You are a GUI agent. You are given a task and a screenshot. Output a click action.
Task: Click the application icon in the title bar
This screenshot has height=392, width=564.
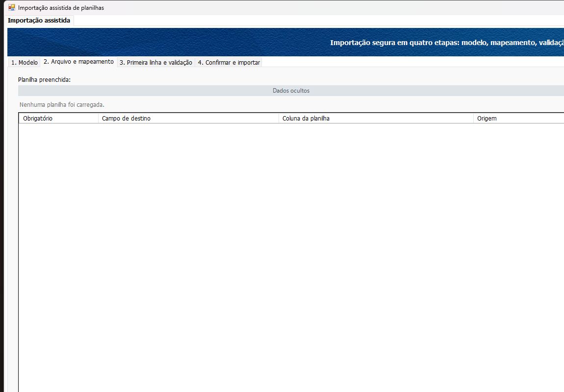(11, 7)
